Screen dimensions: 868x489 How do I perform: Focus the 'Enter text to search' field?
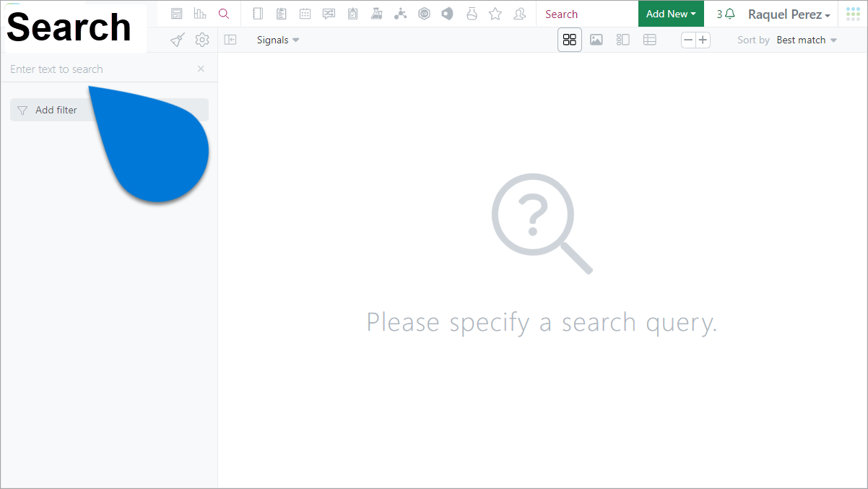[101, 69]
